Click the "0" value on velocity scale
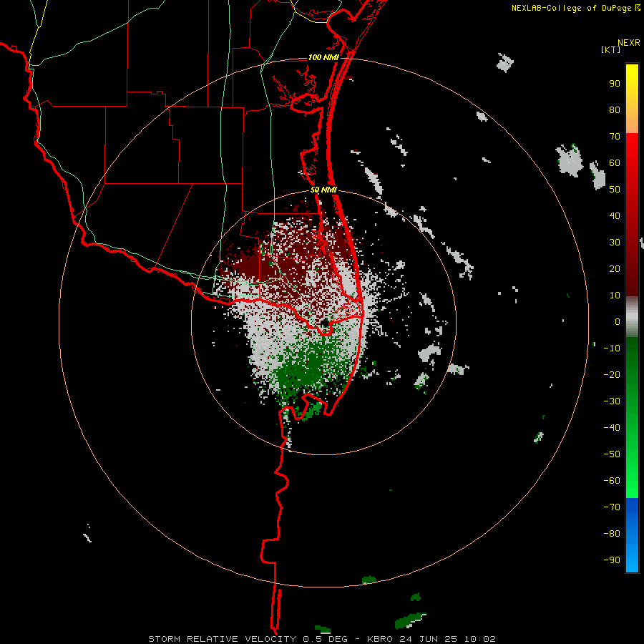This screenshot has width=644, height=644. click(618, 322)
